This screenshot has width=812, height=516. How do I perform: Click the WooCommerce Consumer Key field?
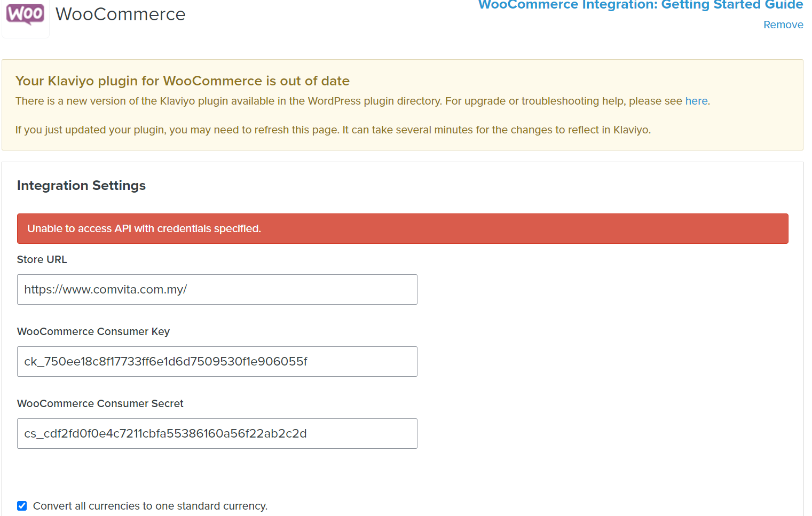217,361
